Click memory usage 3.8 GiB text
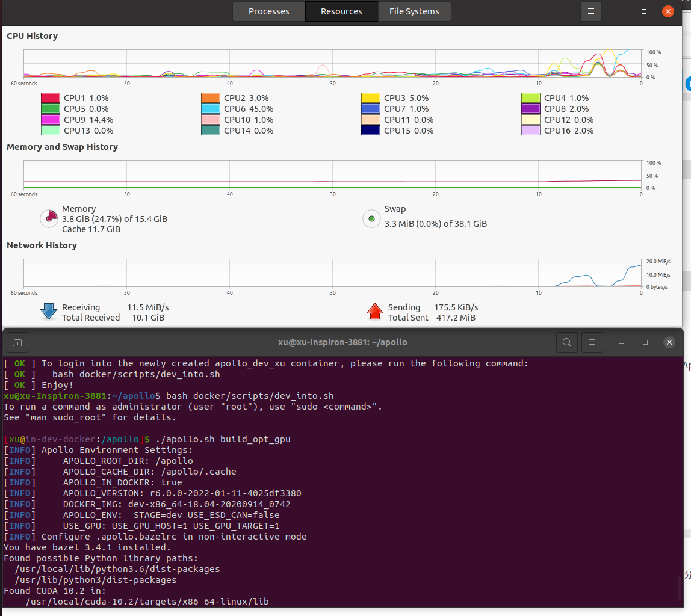Viewport: 691px width, 616px height. (x=114, y=219)
